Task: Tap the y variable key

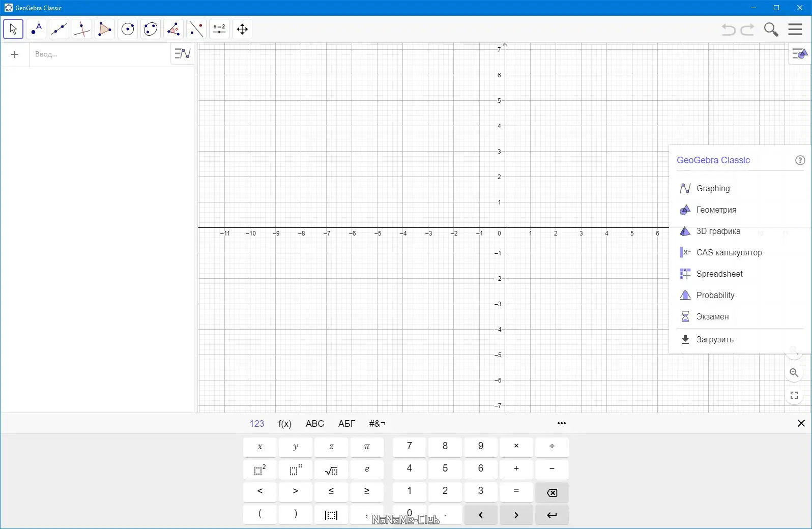Action: pyautogui.click(x=296, y=447)
